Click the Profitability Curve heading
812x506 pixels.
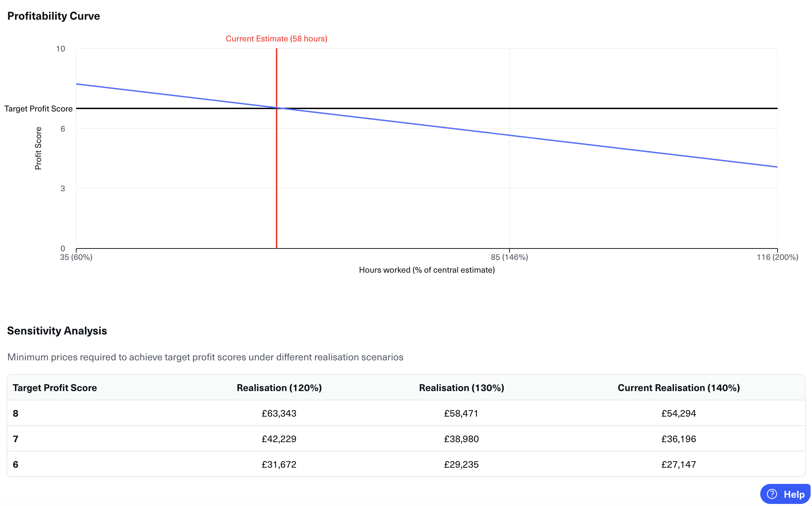[54, 16]
